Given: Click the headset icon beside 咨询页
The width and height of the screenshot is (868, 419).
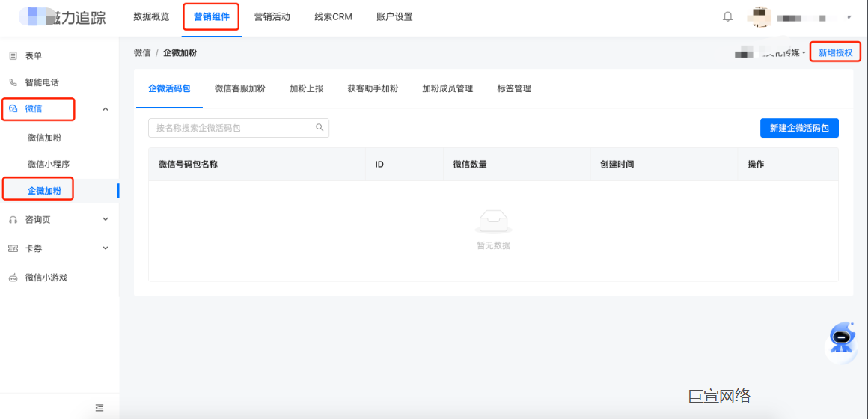Looking at the screenshot, I should 13,220.
